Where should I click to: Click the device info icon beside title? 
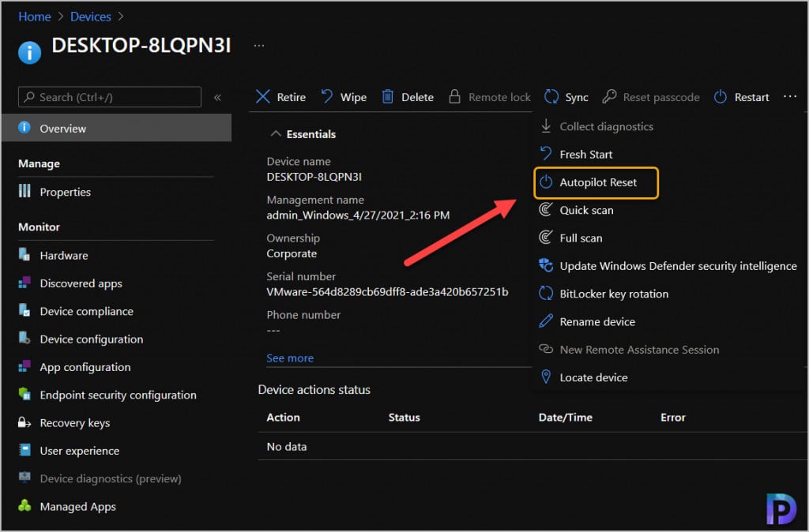[29, 52]
